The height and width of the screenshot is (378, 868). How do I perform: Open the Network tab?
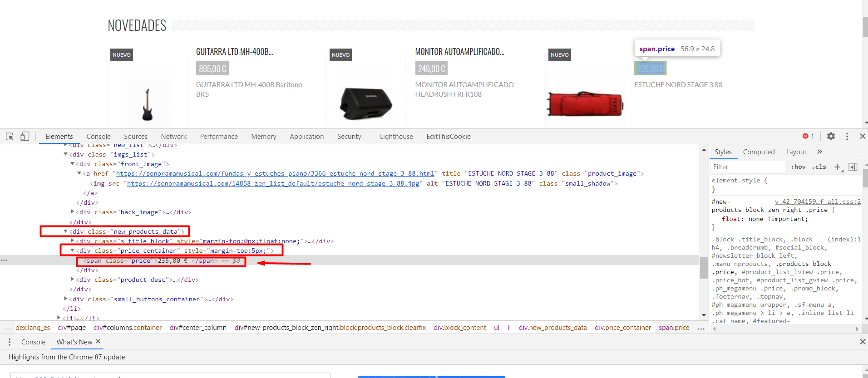click(173, 136)
